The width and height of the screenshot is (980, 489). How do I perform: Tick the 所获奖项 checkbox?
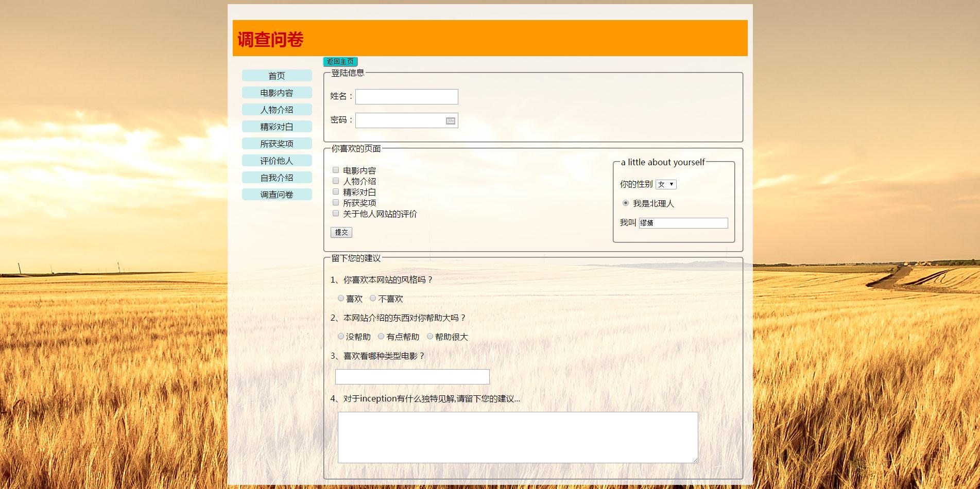click(x=336, y=202)
